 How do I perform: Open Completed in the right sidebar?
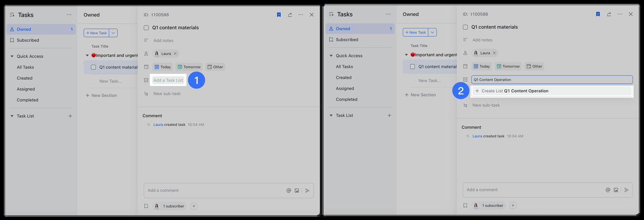[346, 100]
